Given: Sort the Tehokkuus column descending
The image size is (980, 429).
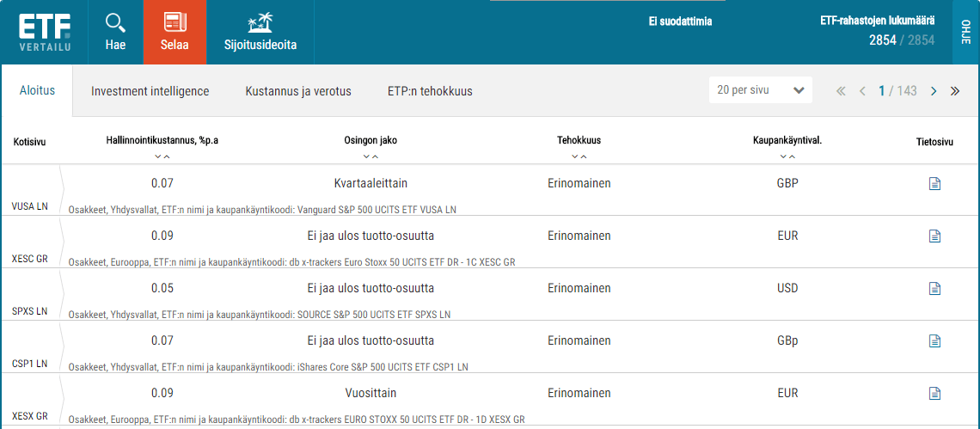Looking at the screenshot, I should tap(574, 156).
